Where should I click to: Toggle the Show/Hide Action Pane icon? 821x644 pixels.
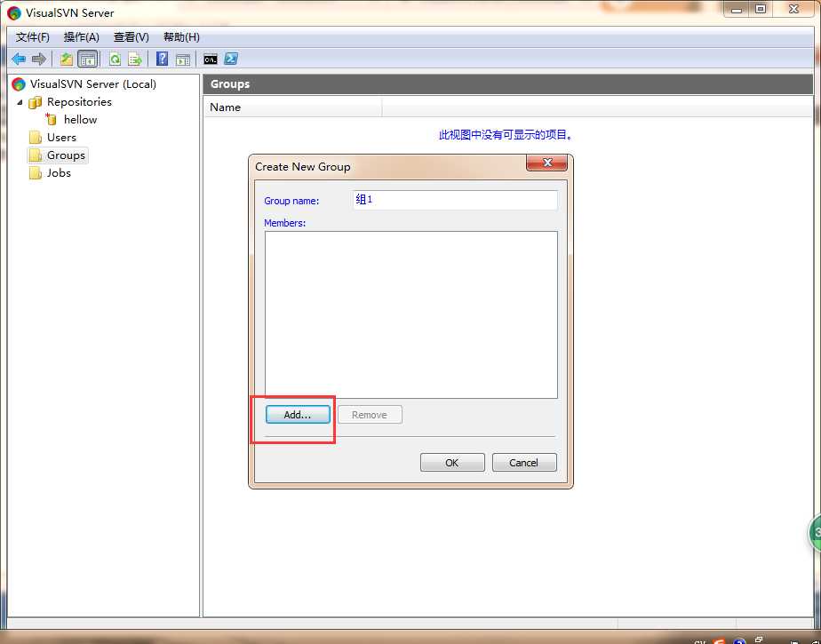[x=183, y=60]
